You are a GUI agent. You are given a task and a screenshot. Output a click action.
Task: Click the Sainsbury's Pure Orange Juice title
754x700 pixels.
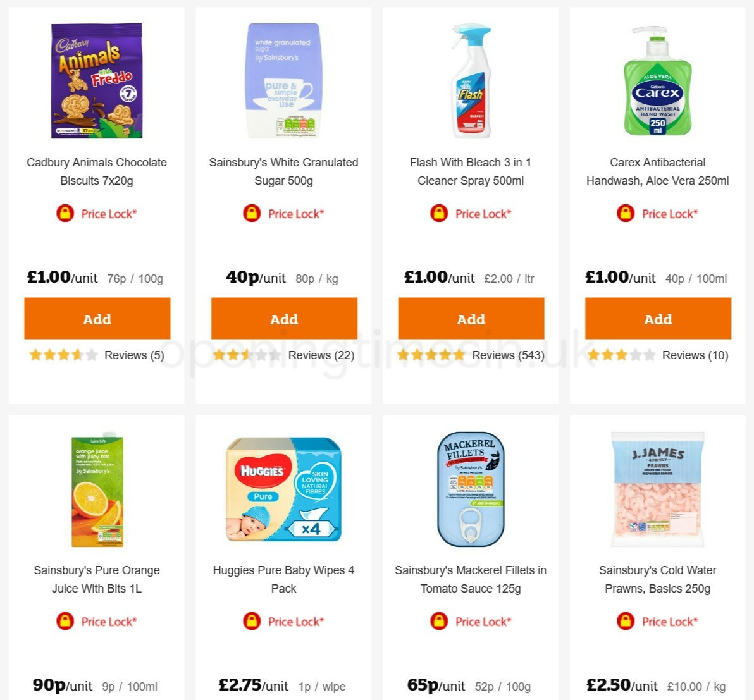pyautogui.click(x=96, y=579)
